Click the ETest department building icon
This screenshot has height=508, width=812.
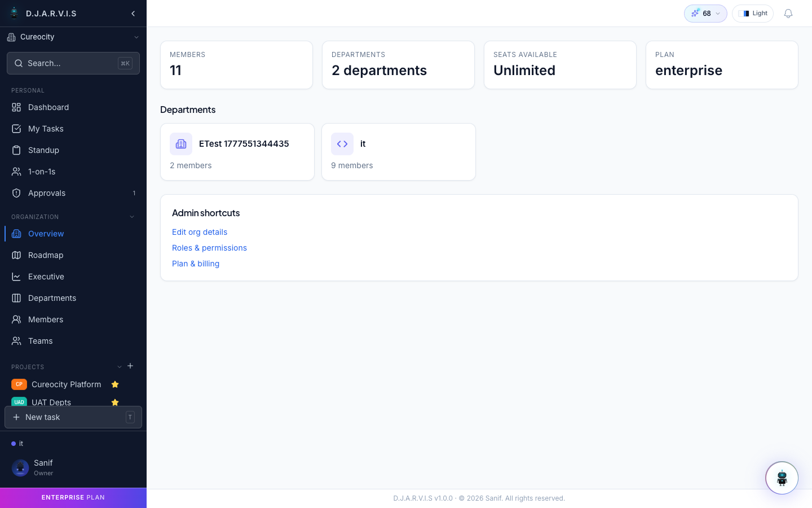(181, 144)
